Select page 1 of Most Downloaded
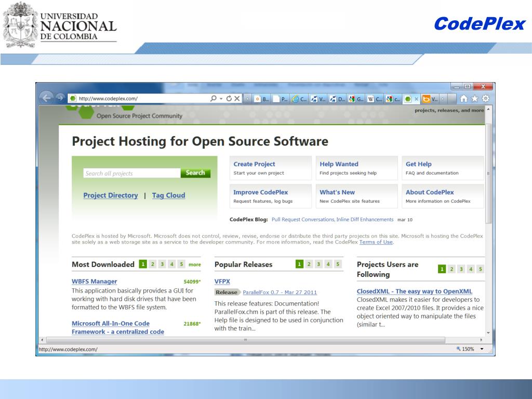 [x=143, y=264]
